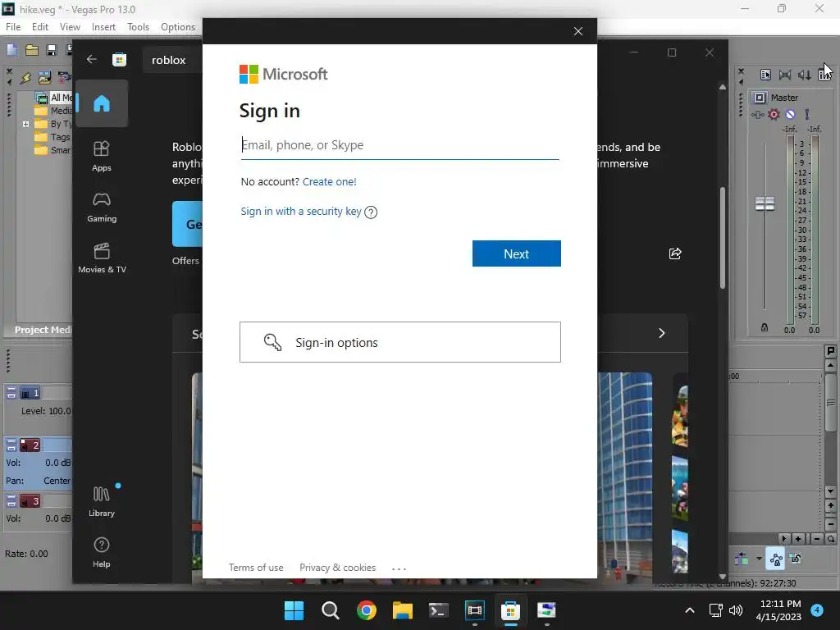
Task: Go back with the Microsoft Store arrow
Action: pyautogui.click(x=92, y=59)
